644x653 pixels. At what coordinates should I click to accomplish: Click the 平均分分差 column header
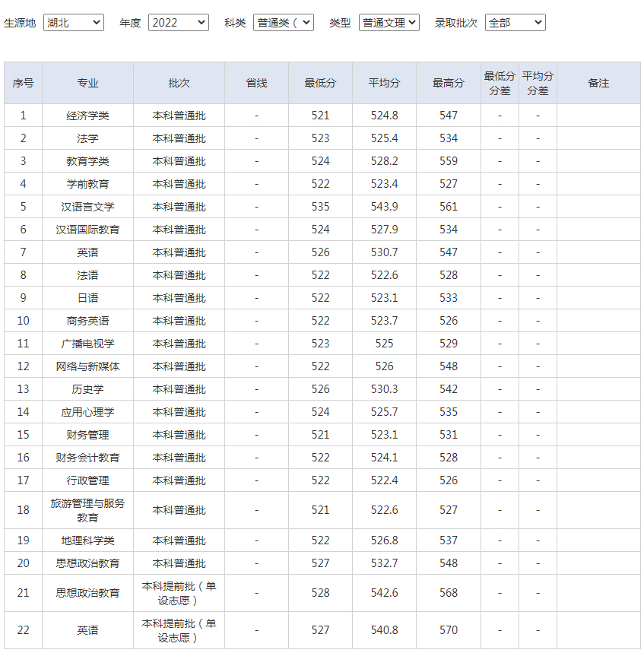point(538,83)
